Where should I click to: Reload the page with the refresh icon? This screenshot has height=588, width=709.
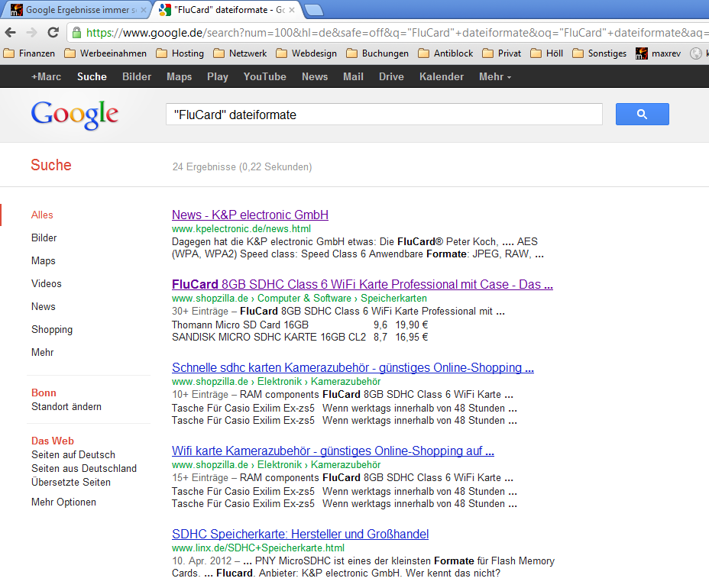point(53,33)
